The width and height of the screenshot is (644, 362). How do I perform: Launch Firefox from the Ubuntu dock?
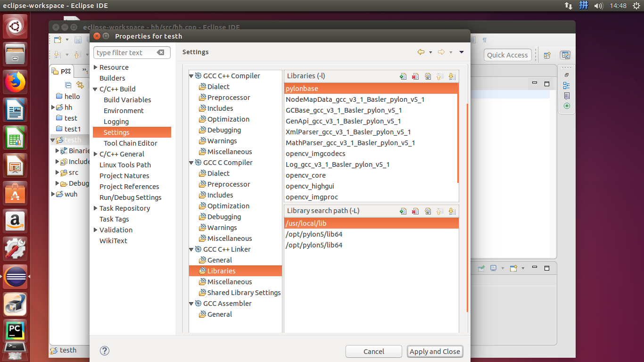pyautogui.click(x=15, y=81)
